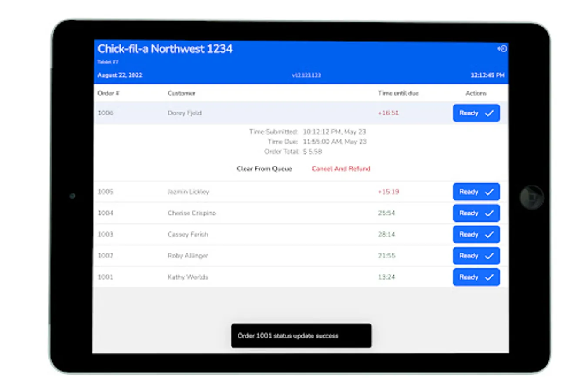This screenshot has height=392, width=588.
Task: Click customer name Dorey Fjeld
Action: [185, 113]
